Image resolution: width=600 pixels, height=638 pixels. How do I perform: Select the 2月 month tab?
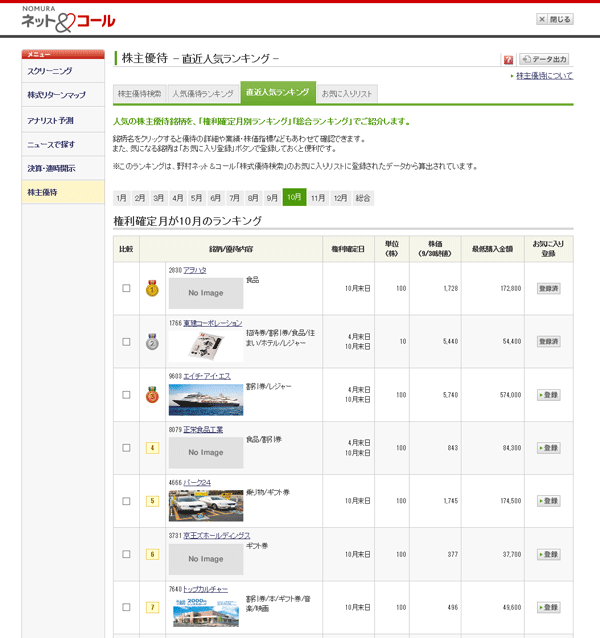click(140, 198)
